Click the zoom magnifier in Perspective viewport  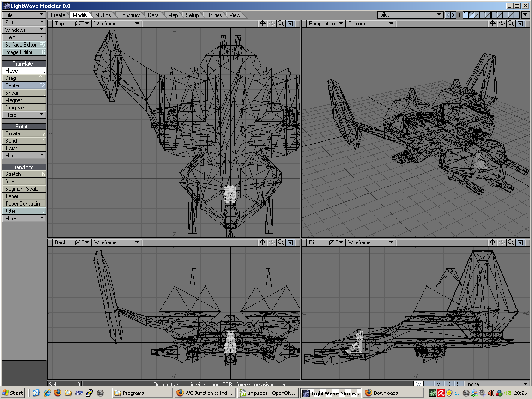pos(511,24)
